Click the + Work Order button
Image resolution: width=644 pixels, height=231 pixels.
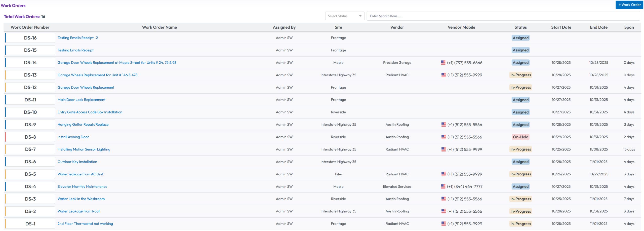click(x=629, y=5)
